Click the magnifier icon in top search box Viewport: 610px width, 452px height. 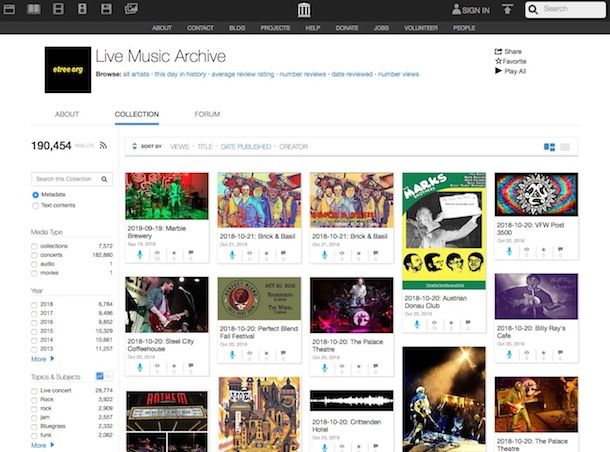click(533, 9)
